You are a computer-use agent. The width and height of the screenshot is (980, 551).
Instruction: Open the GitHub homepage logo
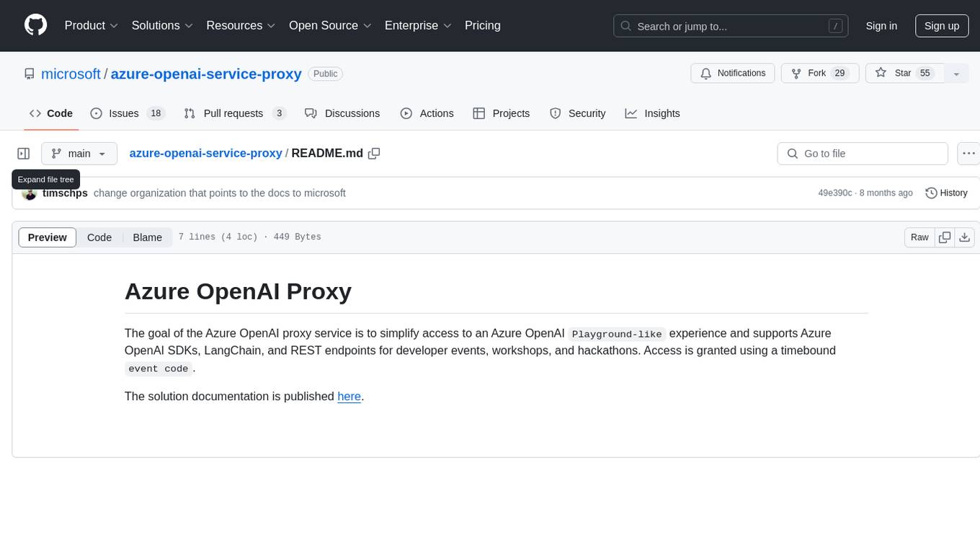[35, 25]
